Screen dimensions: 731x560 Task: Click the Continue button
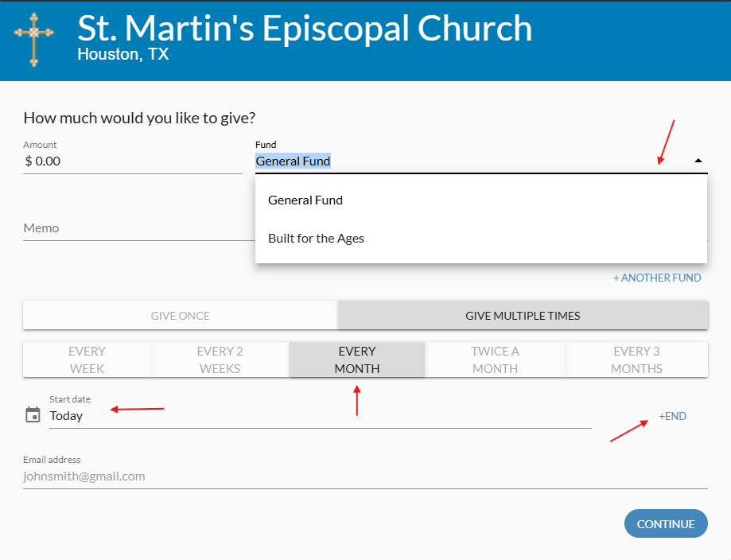click(666, 523)
